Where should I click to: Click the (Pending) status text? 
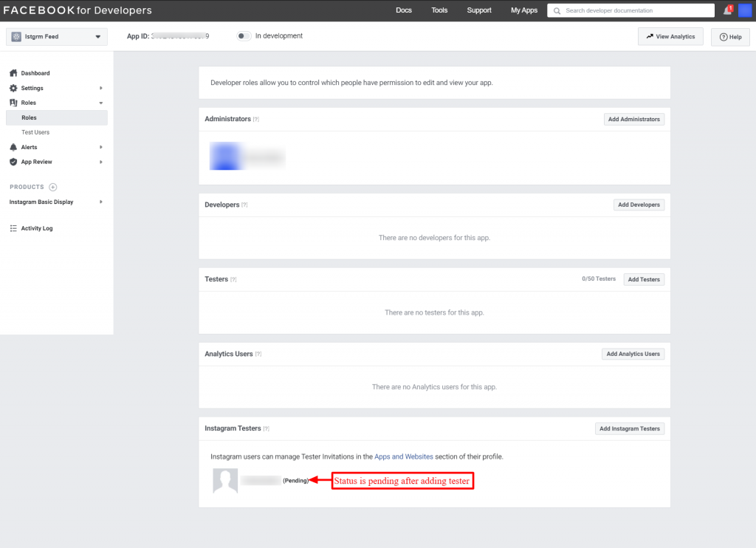(295, 481)
